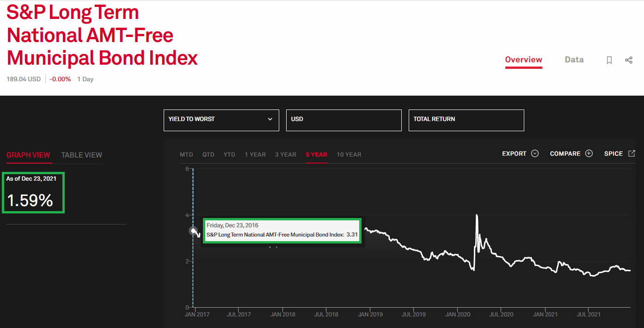Click the As of Dec 23, 2021 text
This screenshot has height=328, width=644.
[x=31, y=178]
